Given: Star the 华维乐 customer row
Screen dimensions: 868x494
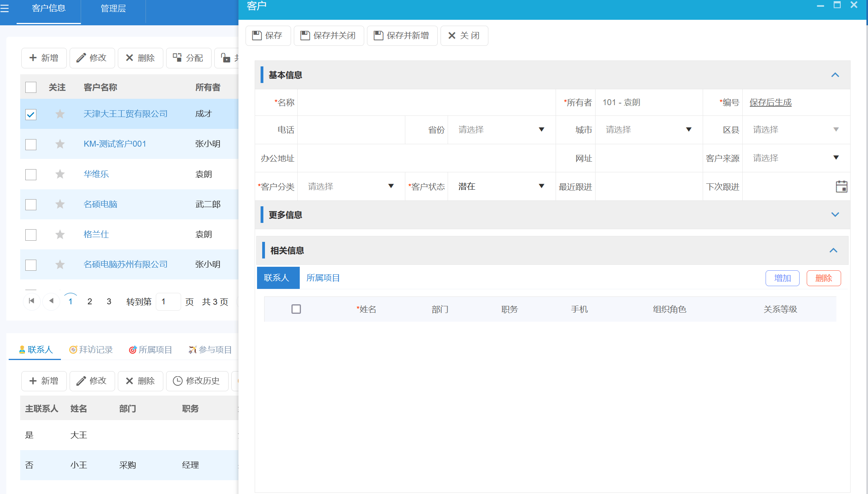Looking at the screenshot, I should pyautogui.click(x=60, y=174).
